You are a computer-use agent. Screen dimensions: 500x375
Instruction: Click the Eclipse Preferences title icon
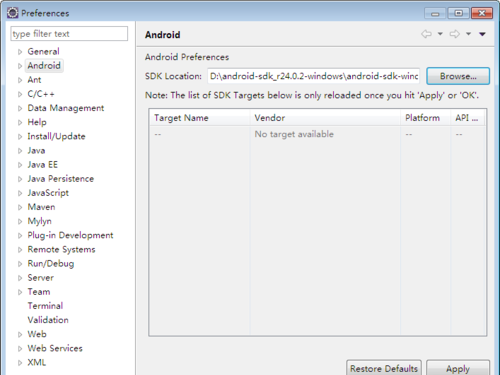[13, 13]
